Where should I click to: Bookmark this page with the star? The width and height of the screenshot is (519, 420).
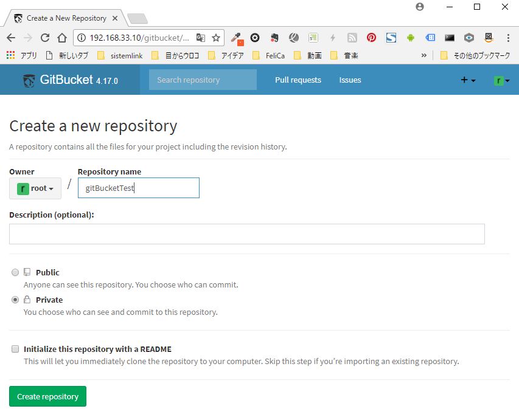click(216, 38)
